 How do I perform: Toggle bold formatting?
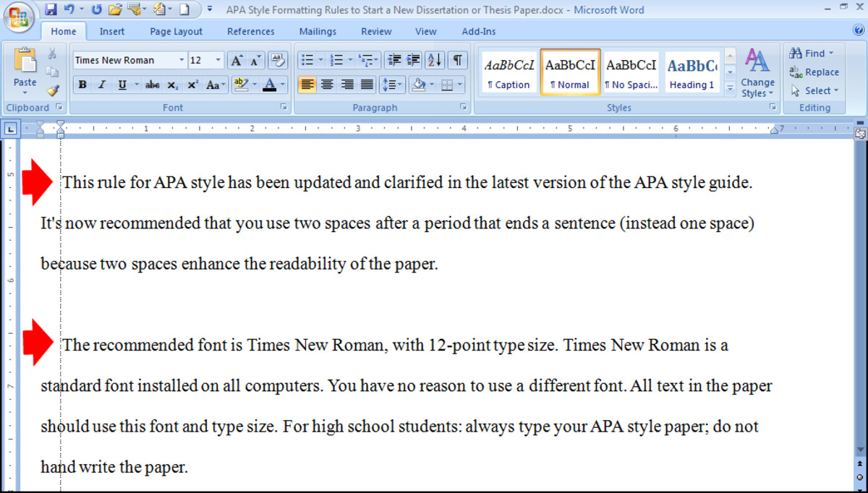point(82,85)
